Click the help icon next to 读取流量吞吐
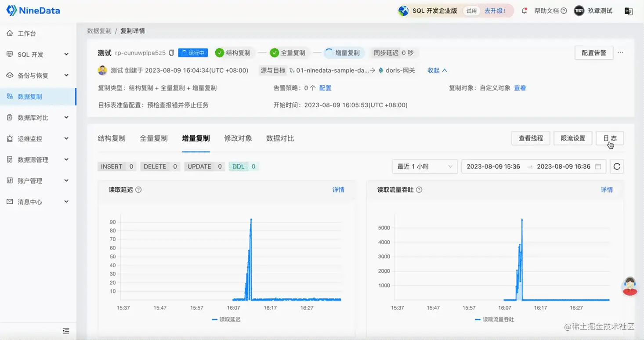 (419, 190)
